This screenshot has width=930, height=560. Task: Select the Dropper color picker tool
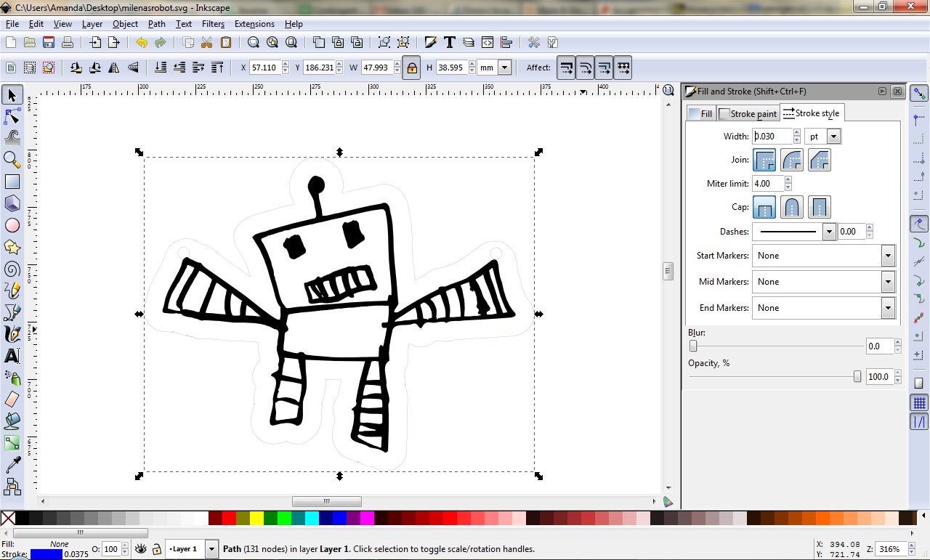[x=12, y=464]
